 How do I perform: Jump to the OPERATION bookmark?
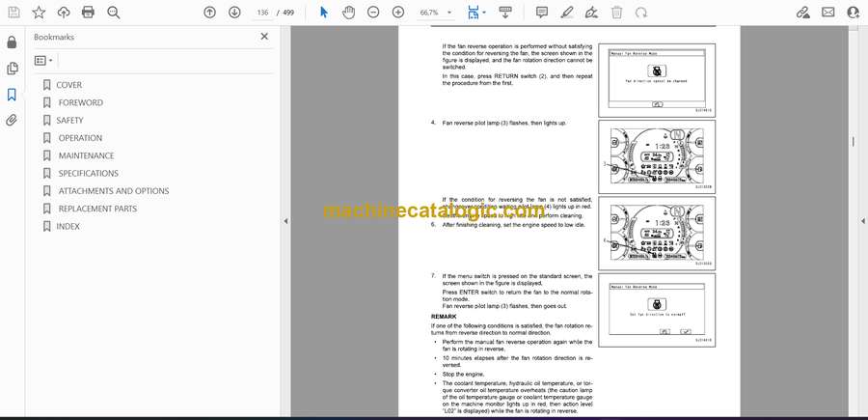coord(80,138)
